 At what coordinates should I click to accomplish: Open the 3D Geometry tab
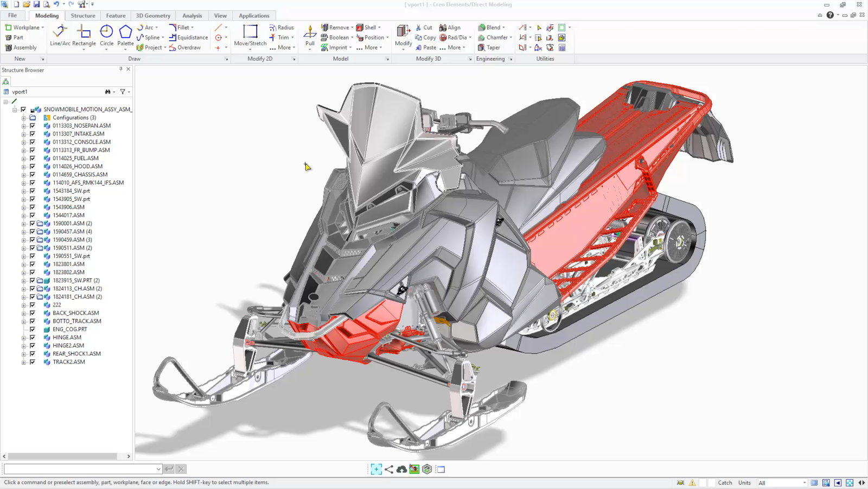click(x=153, y=15)
